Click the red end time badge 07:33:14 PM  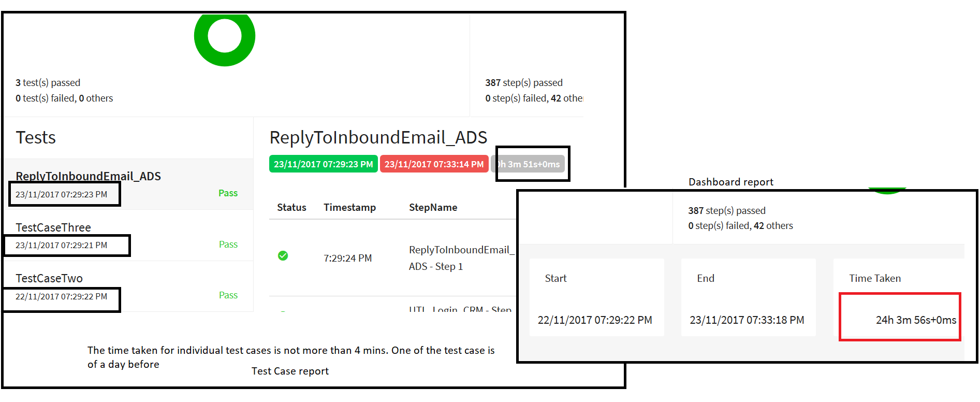(434, 164)
